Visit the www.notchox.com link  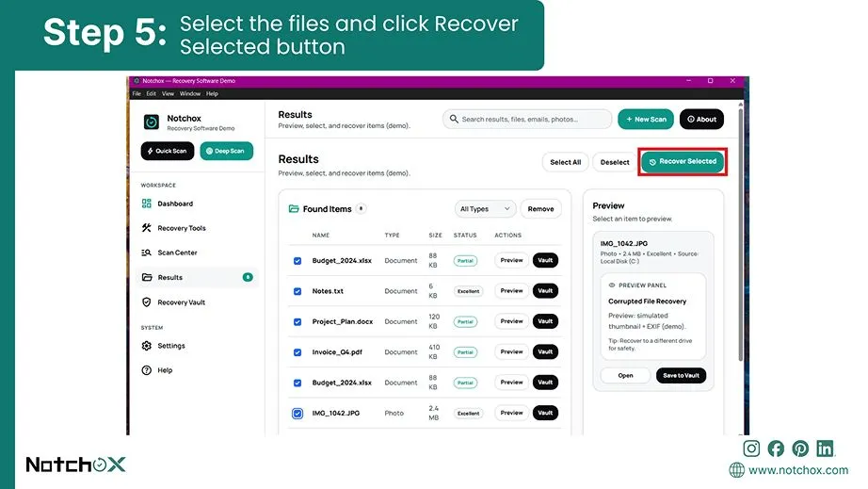[798, 470]
